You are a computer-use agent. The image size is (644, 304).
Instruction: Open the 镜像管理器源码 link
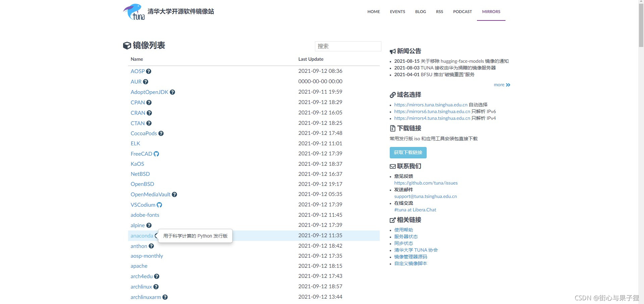coord(411,257)
